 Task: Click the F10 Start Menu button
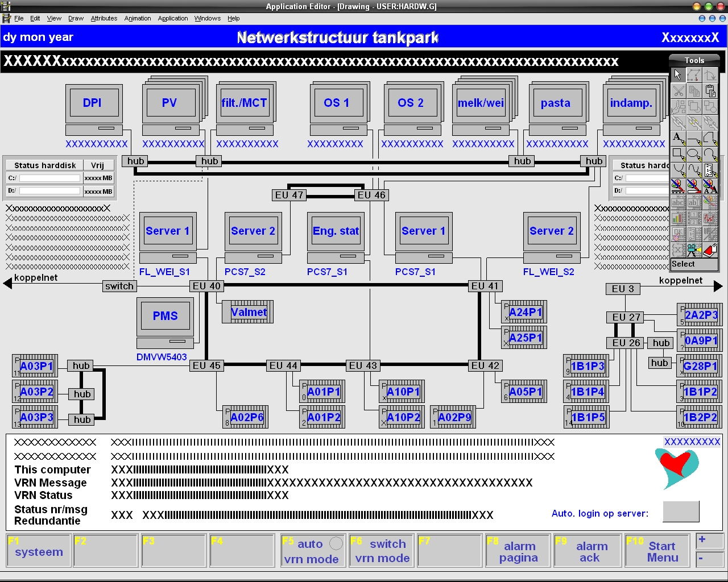(657, 551)
